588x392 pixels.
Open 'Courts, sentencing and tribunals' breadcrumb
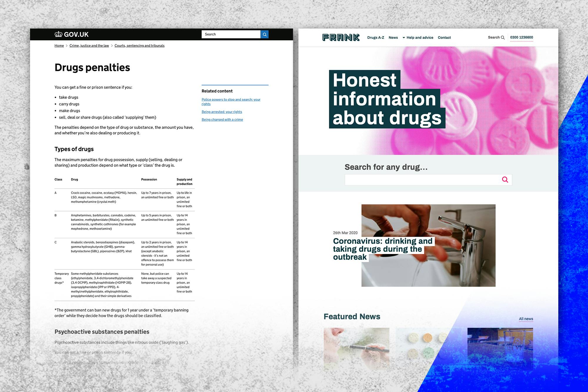(139, 46)
